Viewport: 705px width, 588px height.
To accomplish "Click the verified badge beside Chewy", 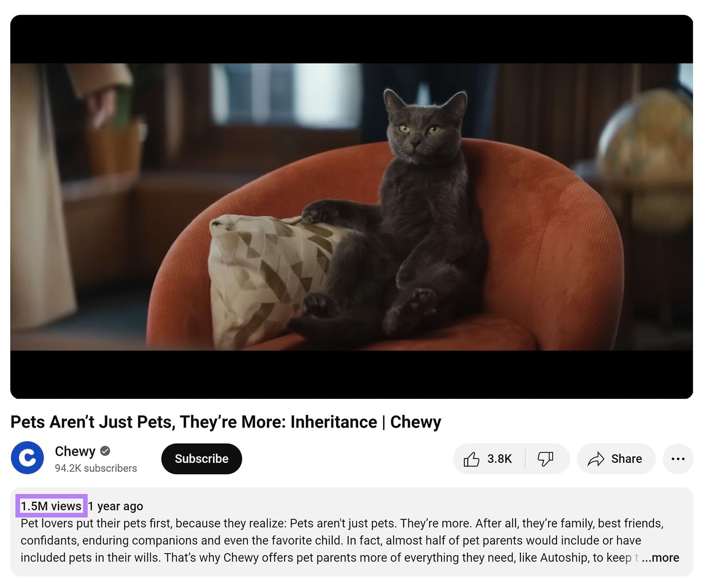I will pyautogui.click(x=104, y=451).
